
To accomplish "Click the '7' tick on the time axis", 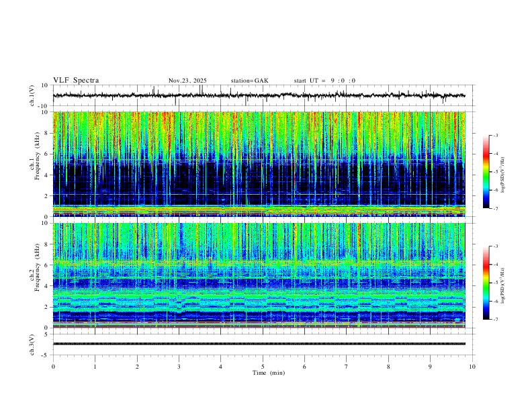I will tap(347, 367).
